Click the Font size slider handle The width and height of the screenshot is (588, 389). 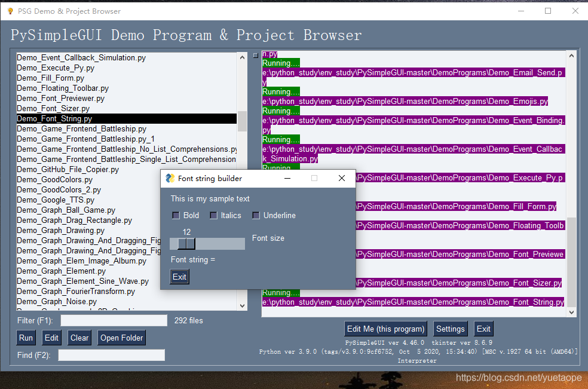click(186, 244)
